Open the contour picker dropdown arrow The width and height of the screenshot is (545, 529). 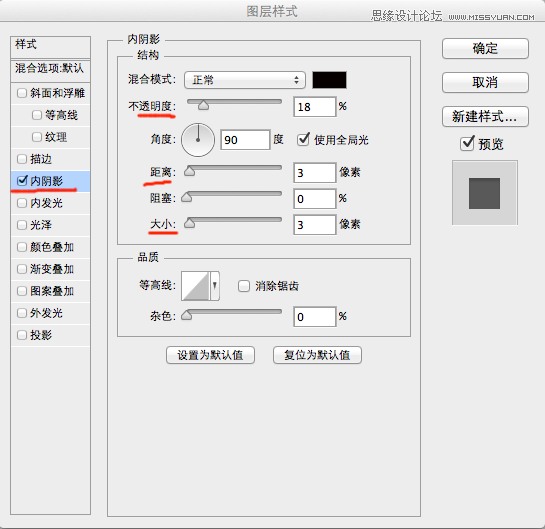click(215, 286)
